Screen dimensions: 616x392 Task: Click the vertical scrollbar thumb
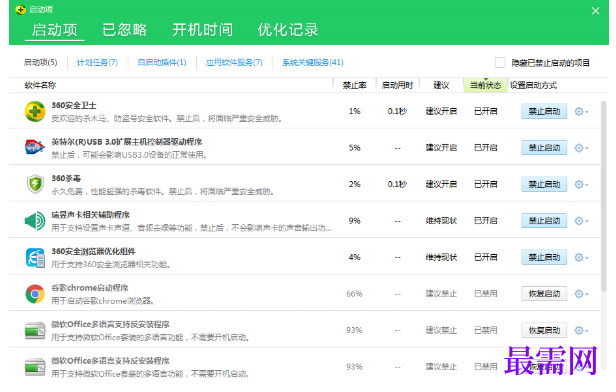pyautogui.click(x=604, y=196)
